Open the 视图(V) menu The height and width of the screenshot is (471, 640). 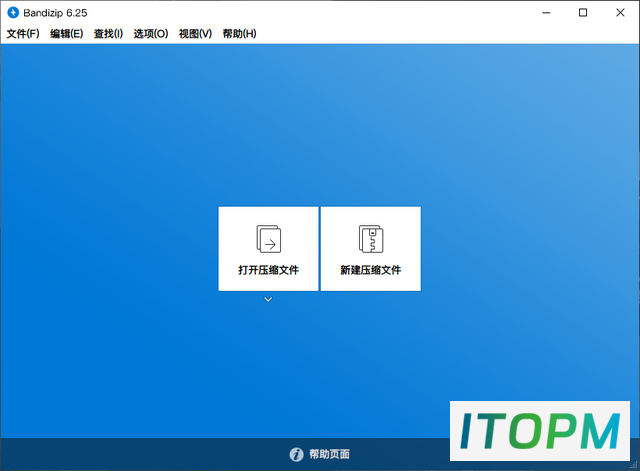[x=195, y=33]
